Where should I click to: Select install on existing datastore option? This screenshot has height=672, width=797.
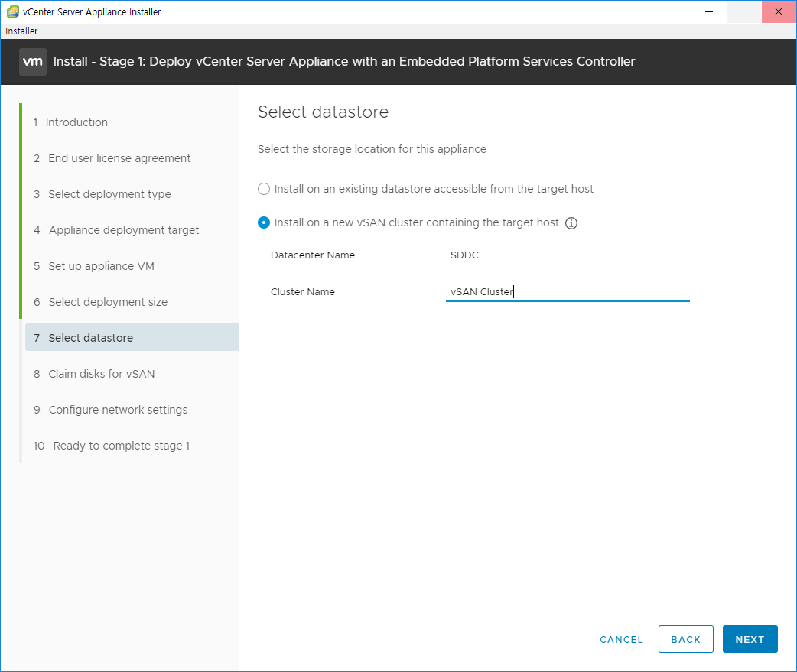coord(263,189)
